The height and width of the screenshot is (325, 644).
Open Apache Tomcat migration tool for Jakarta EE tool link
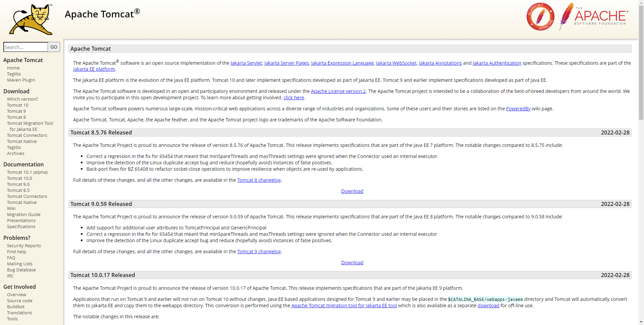click(344, 306)
